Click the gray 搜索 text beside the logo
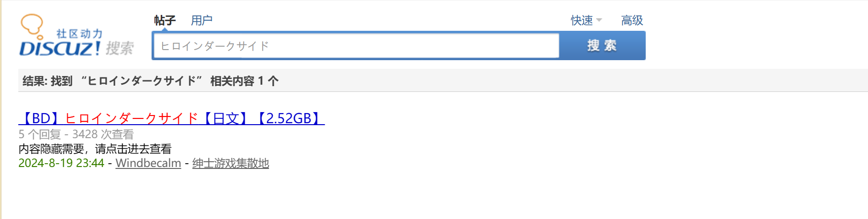 120,48
